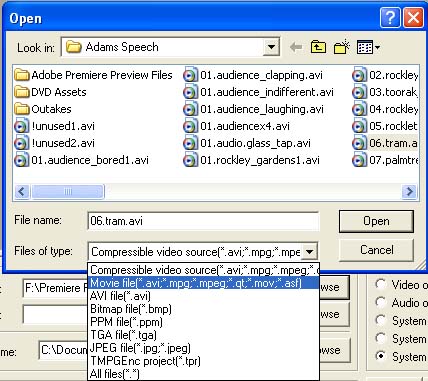Choose All files(*.*) type option
Screen dimensions: 428x381
pyautogui.click(x=203, y=374)
